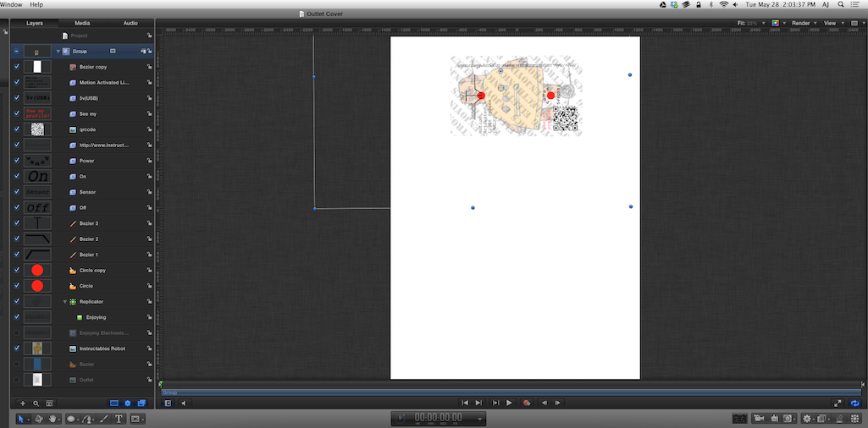This screenshot has width=868, height=428.
Task: Click the Rectangle Mask tool
Action: click(x=135, y=419)
